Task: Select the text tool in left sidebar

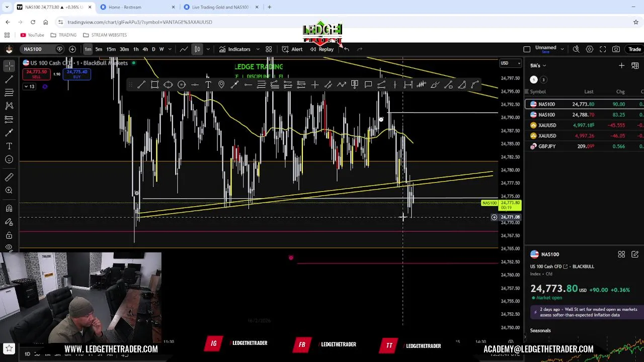Action: (x=9, y=146)
